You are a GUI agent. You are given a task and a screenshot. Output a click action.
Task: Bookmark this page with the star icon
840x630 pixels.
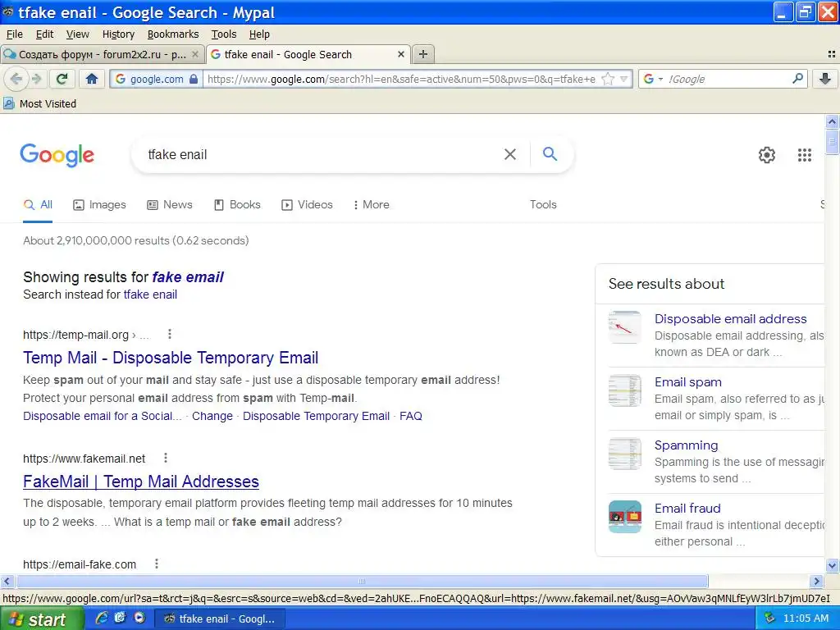(608, 80)
